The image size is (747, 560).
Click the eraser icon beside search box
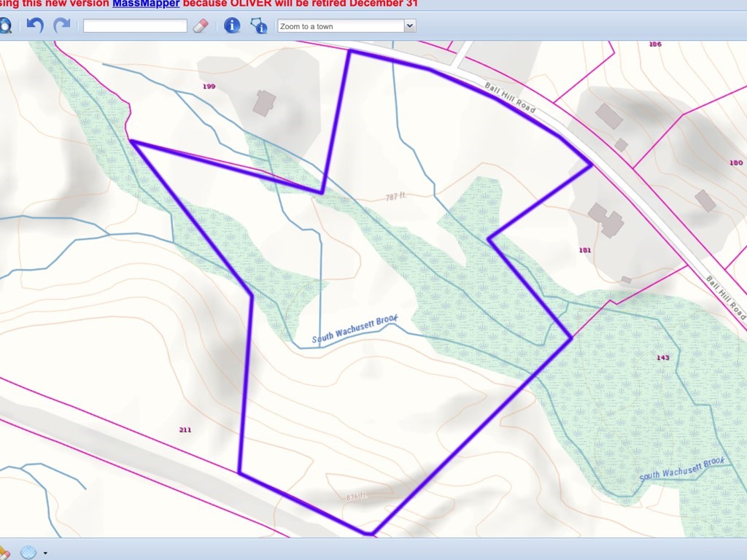[x=201, y=26]
